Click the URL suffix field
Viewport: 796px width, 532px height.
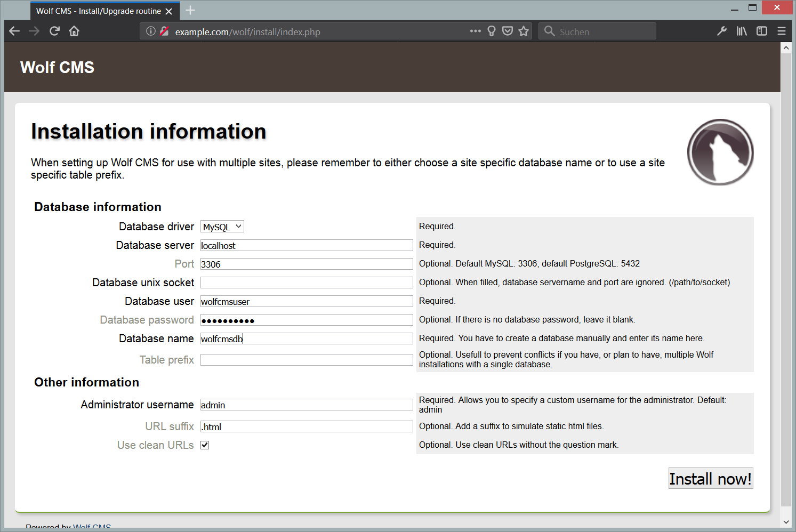click(x=307, y=426)
